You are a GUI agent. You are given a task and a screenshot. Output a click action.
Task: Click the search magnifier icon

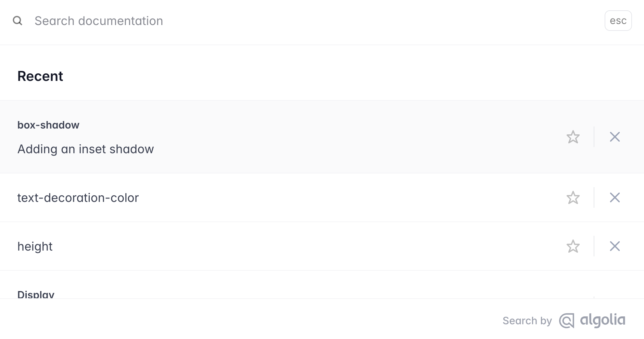tap(17, 21)
